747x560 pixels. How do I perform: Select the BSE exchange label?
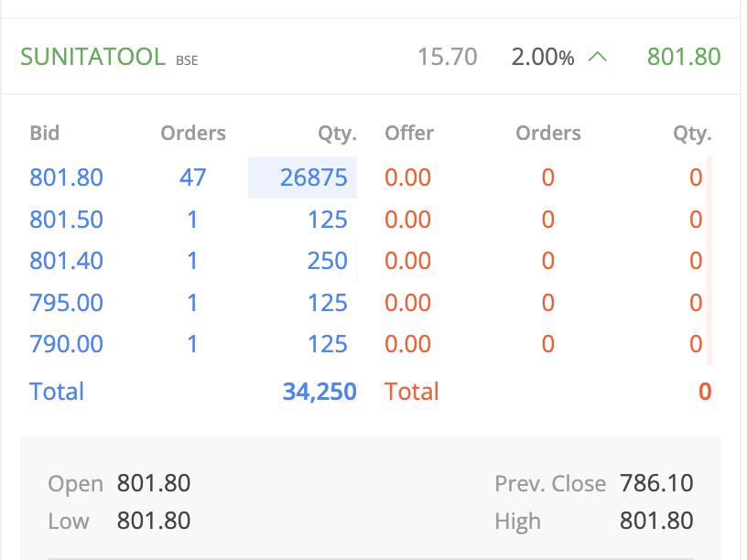(187, 60)
